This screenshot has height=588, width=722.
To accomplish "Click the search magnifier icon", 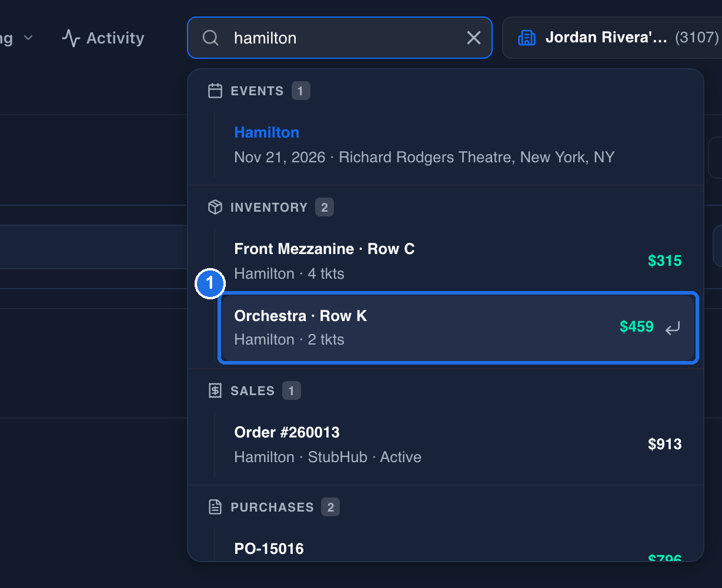I will pyautogui.click(x=210, y=38).
